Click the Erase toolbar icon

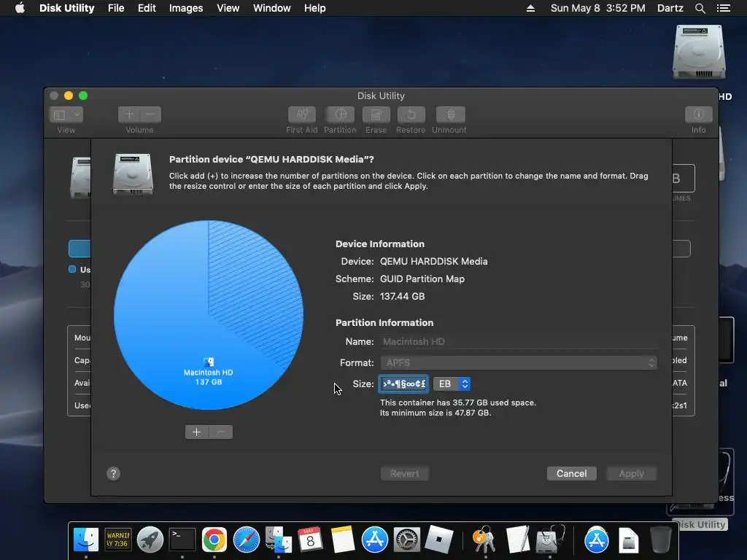point(376,114)
